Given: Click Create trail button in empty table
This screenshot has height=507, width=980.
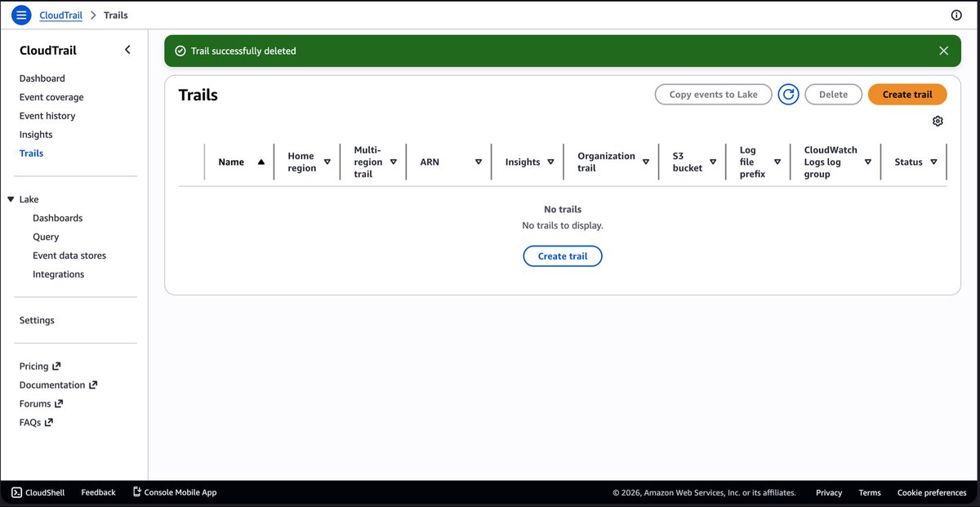Looking at the screenshot, I should 563,256.
